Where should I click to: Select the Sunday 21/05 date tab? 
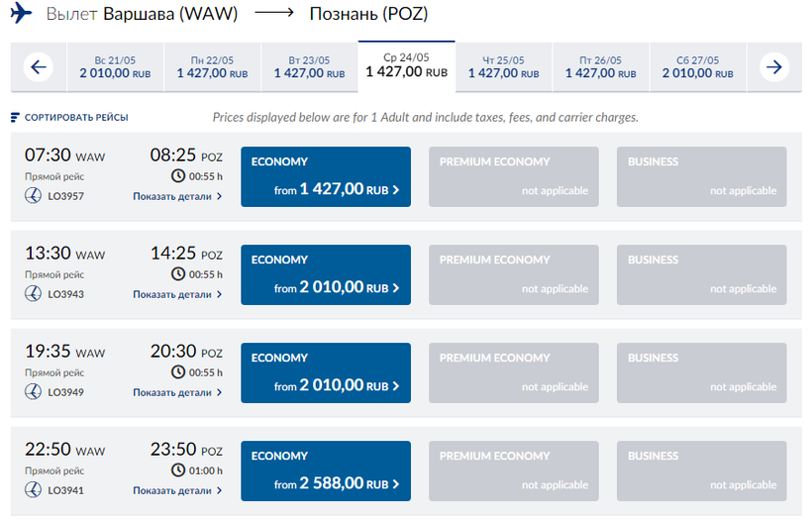[x=115, y=67]
